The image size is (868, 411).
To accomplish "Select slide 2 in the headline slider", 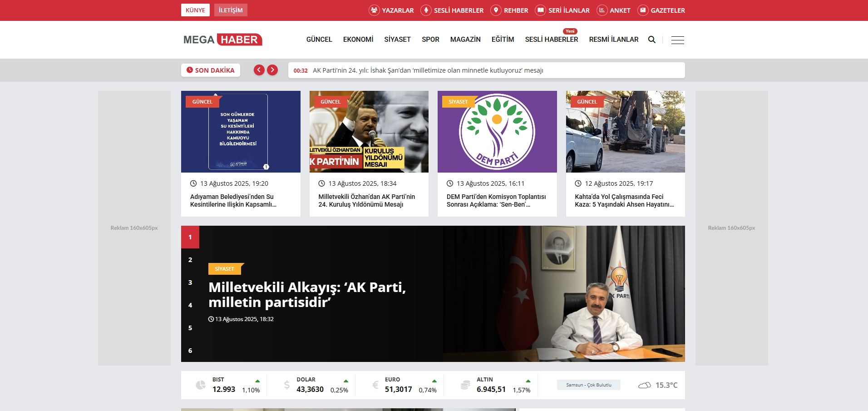I will click(x=190, y=260).
